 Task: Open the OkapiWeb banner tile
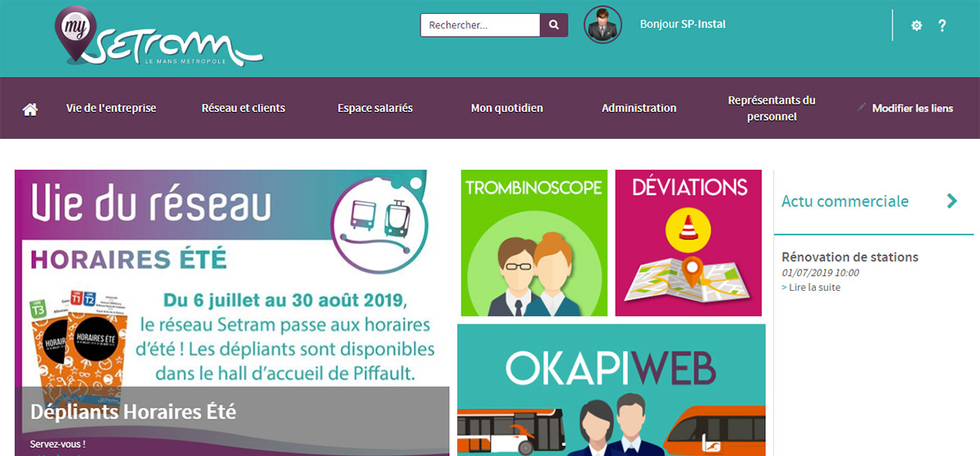612,390
